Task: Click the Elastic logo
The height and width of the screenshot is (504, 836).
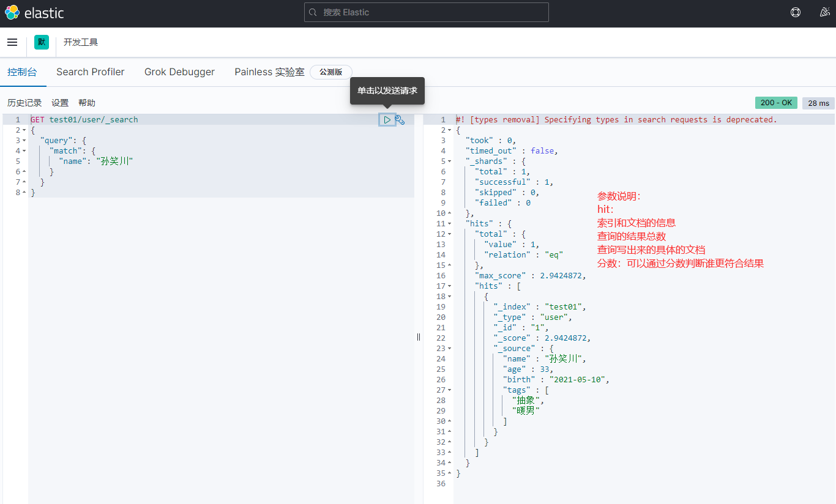Action: coord(34,12)
